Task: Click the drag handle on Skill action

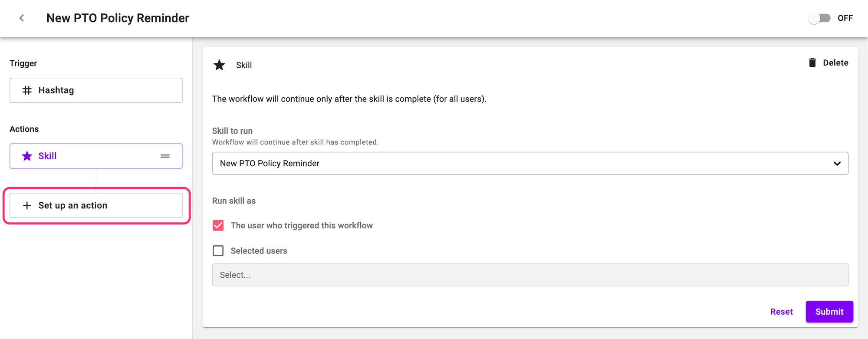Action: (165, 156)
